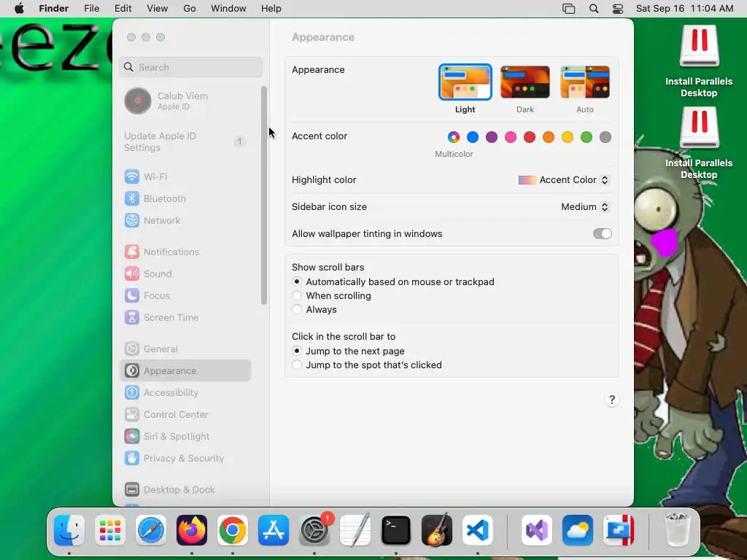
Task: Select When scrolling radio option
Action: 297,296
